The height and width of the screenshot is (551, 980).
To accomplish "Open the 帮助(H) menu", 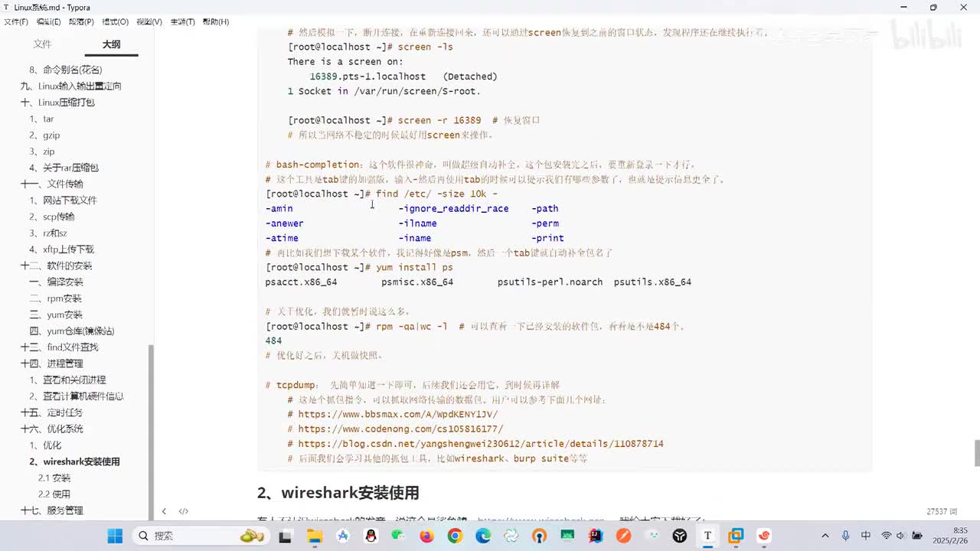I will coord(216,21).
